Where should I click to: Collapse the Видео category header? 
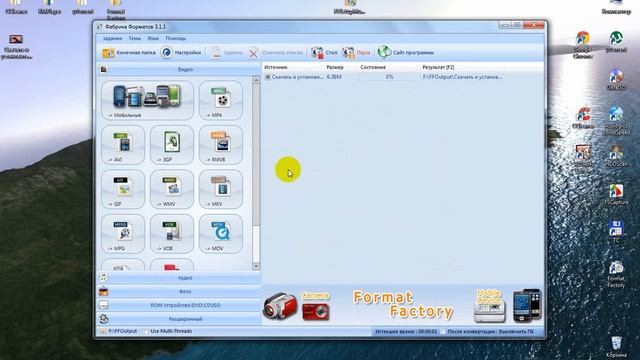[179, 69]
